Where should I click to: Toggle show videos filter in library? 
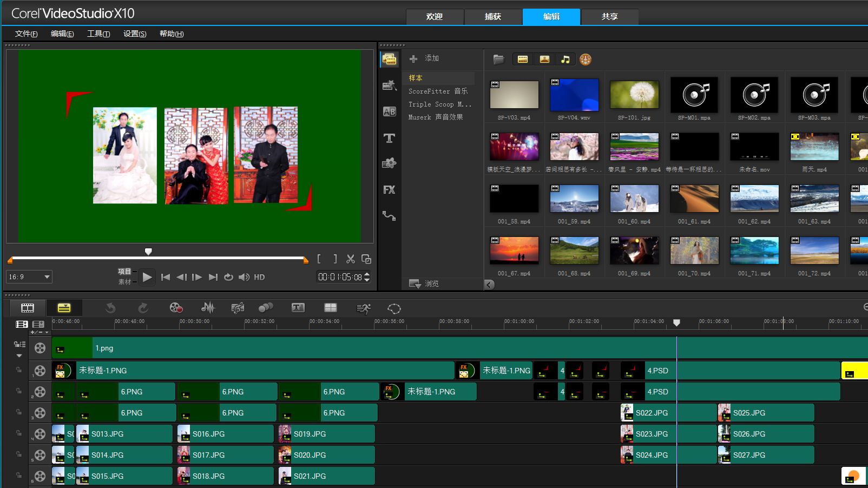point(523,60)
